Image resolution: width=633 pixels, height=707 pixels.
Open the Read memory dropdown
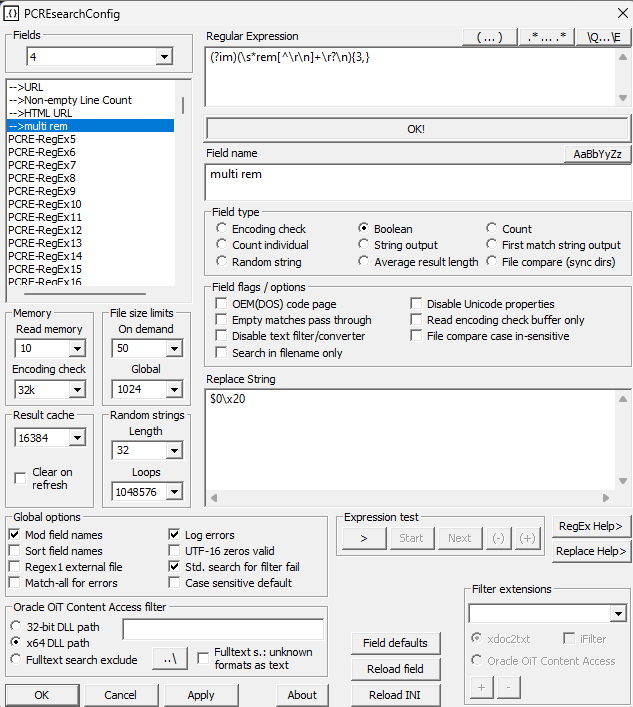pos(77,349)
